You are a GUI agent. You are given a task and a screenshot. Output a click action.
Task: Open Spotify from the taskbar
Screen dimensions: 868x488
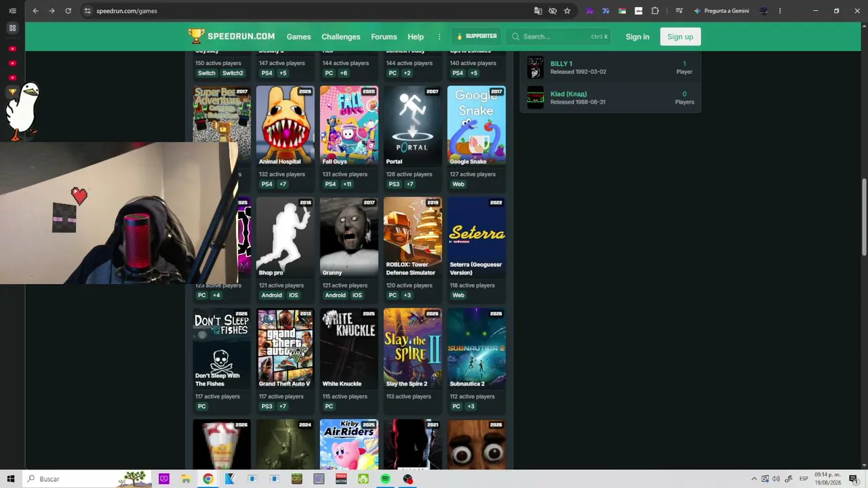coord(385,479)
